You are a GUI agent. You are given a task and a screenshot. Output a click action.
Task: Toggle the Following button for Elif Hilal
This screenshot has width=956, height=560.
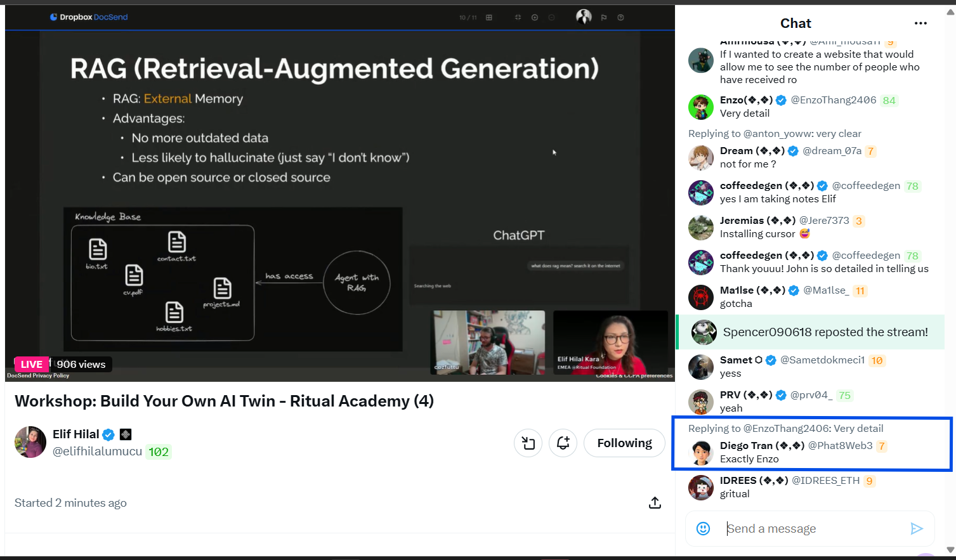624,443
